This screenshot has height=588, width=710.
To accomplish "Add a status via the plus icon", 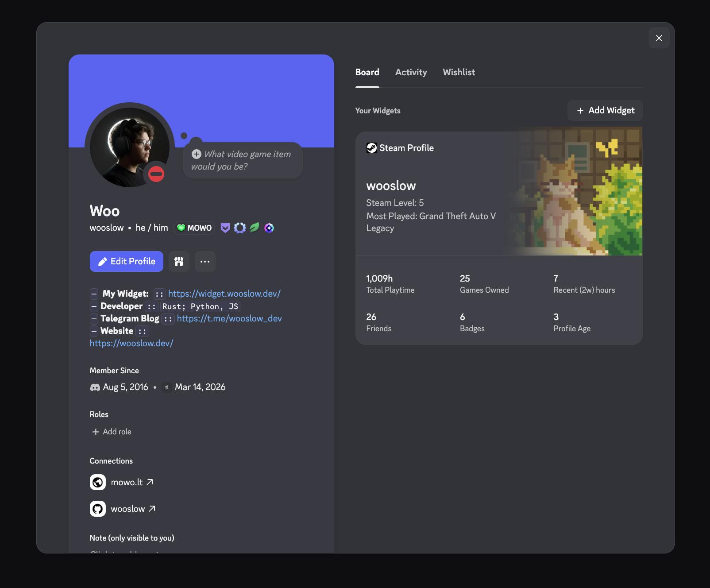I will 196,154.
